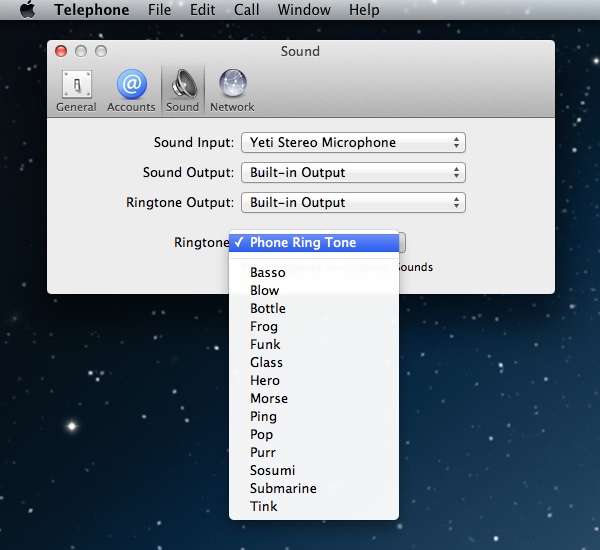Open the Network preferences pane

click(x=232, y=91)
